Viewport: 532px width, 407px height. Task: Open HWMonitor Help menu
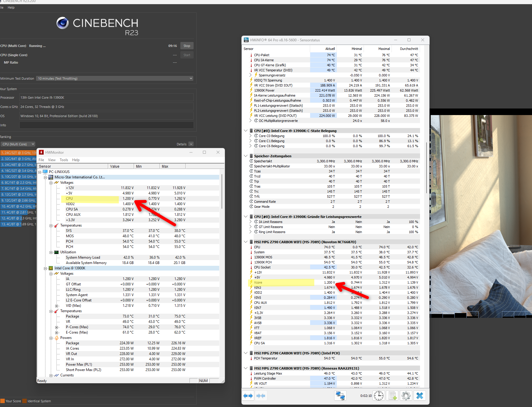[x=76, y=160]
